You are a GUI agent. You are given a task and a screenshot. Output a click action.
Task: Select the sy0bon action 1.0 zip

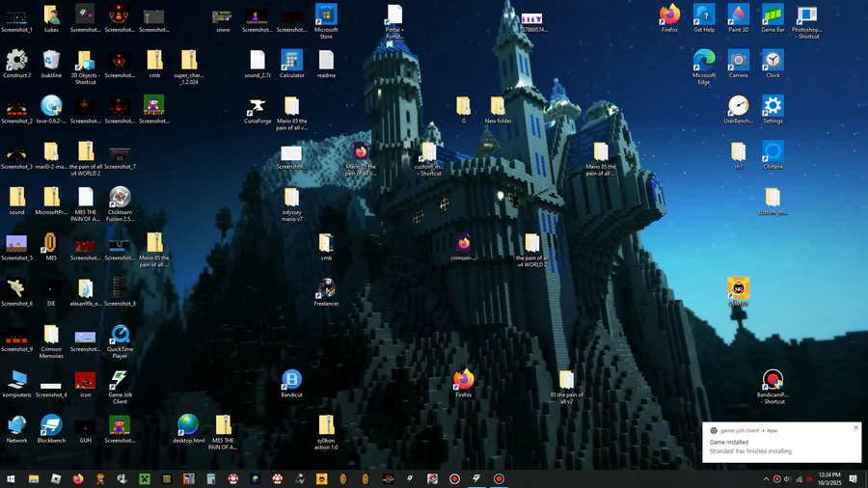coord(326,432)
